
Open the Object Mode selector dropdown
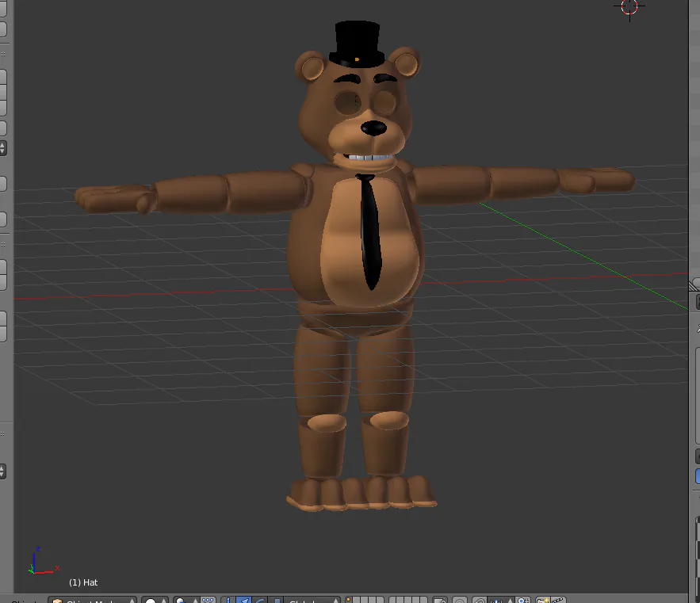pos(93,601)
